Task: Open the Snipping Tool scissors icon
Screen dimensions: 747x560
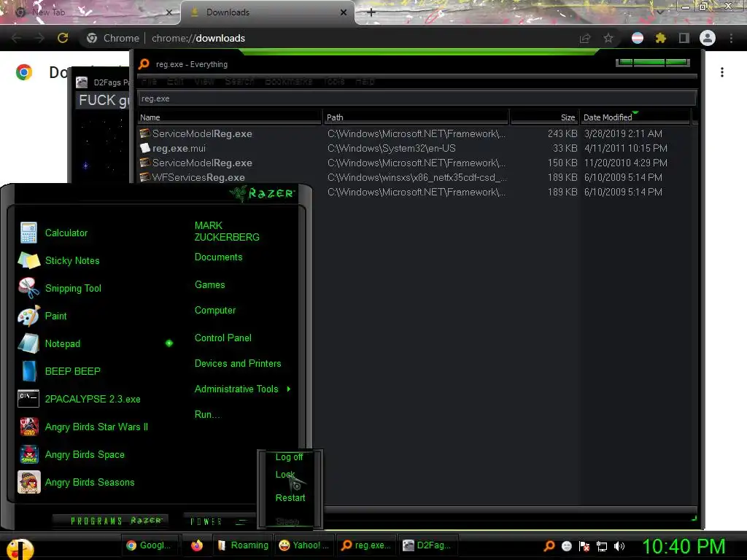Action: pyautogui.click(x=28, y=288)
